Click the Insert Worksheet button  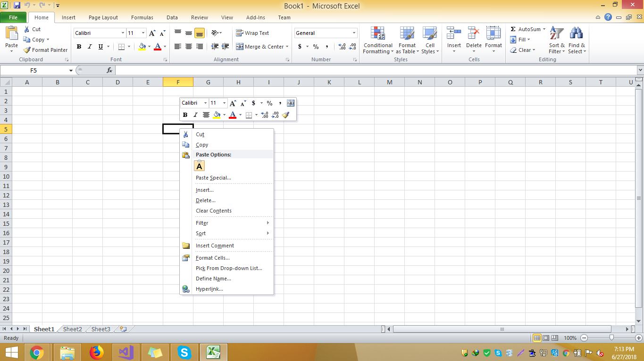pyautogui.click(x=122, y=329)
